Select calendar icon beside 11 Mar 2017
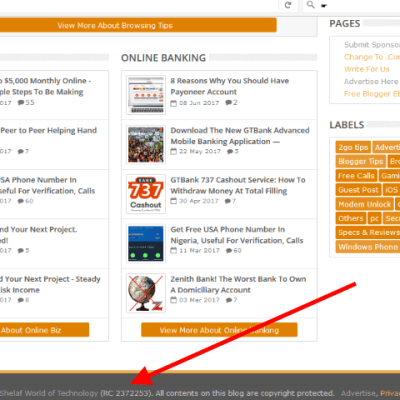This screenshot has height=400, width=400. point(174,250)
